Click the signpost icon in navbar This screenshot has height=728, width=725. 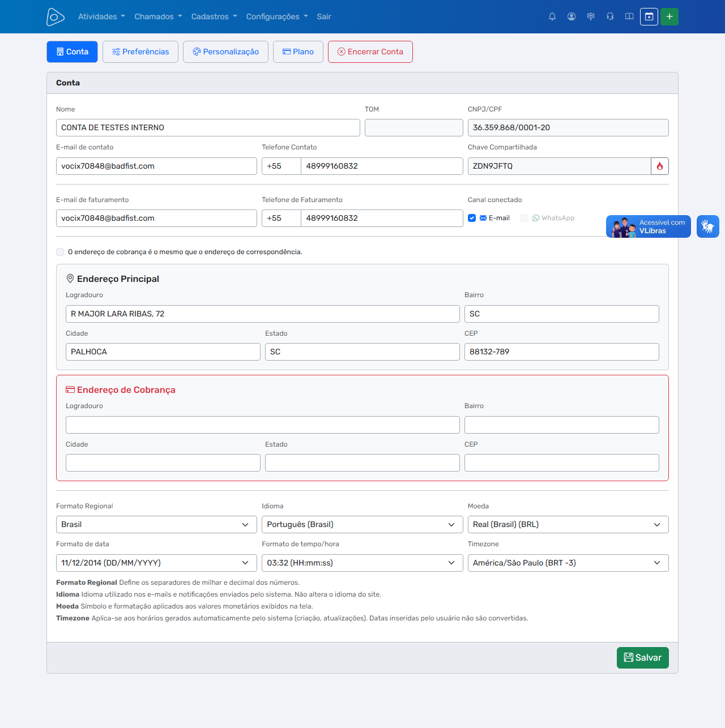click(591, 16)
